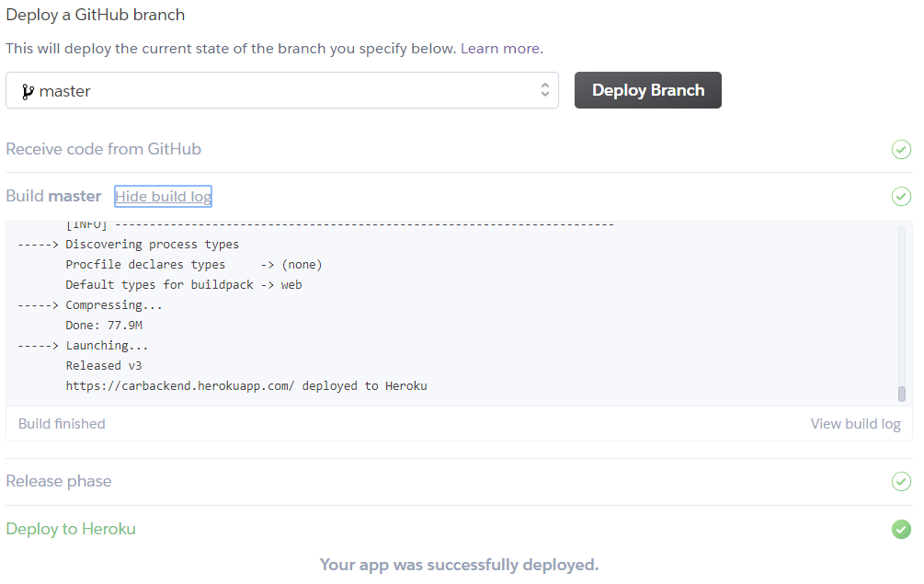The width and height of the screenshot is (924, 584).
Task: Click the 'Done: 77.9M' log line
Action: (104, 326)
